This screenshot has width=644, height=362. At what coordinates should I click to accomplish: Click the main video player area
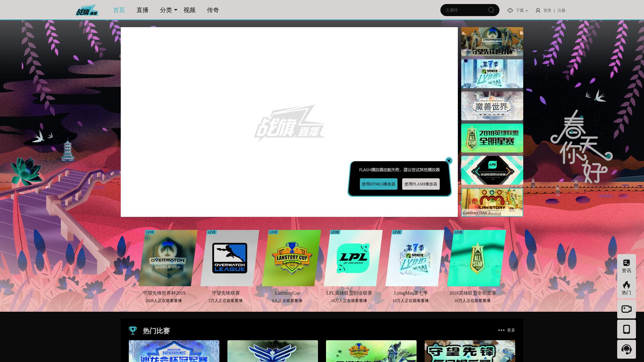[x=289, y=122]
